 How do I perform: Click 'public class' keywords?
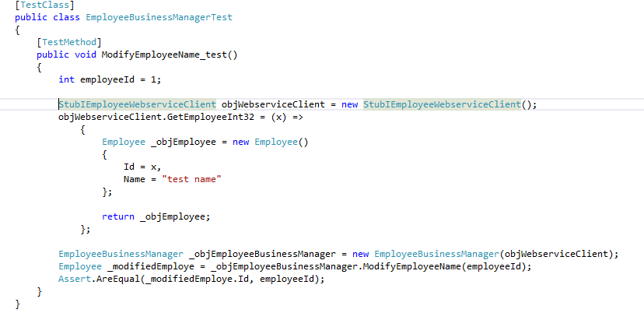click(x=47, y=17)
